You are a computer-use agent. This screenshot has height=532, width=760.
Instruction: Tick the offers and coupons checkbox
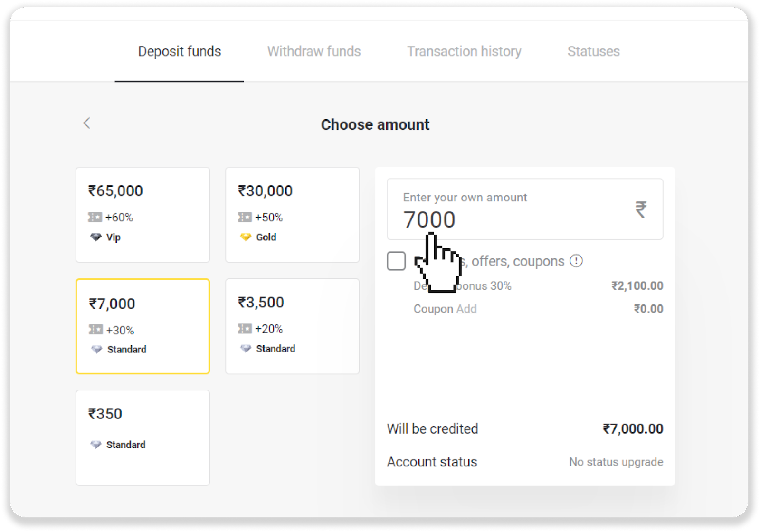point(396,261)
